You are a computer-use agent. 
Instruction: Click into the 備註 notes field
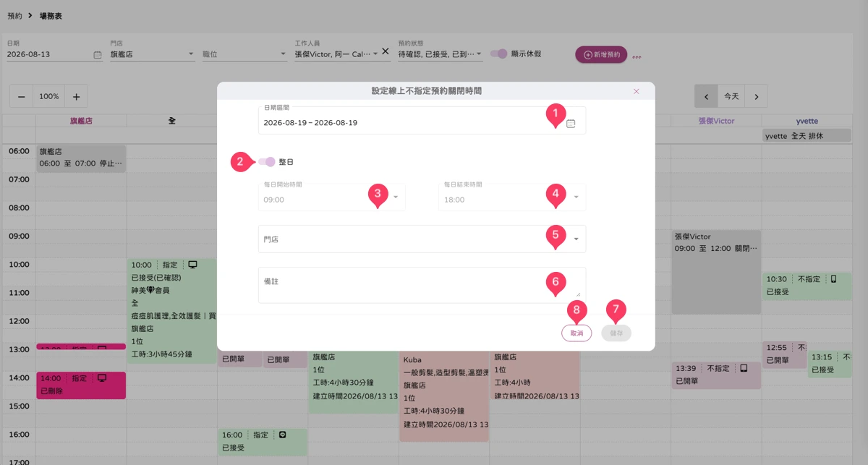422,284
